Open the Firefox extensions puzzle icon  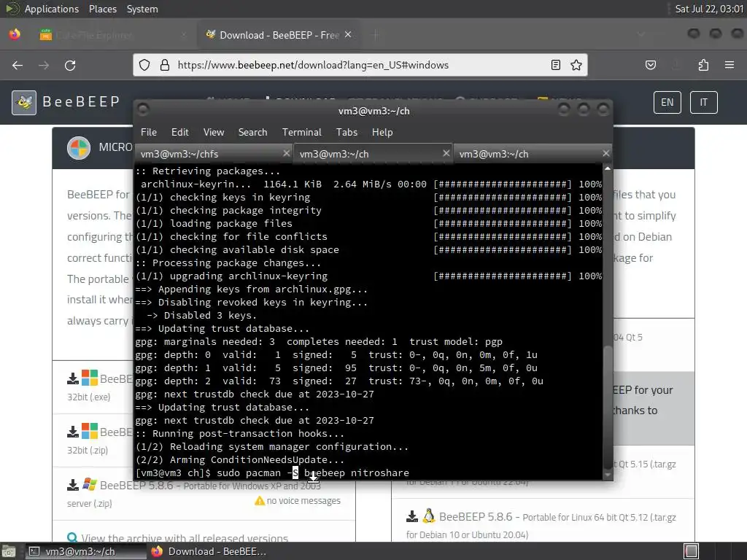(x=704, y=65)
